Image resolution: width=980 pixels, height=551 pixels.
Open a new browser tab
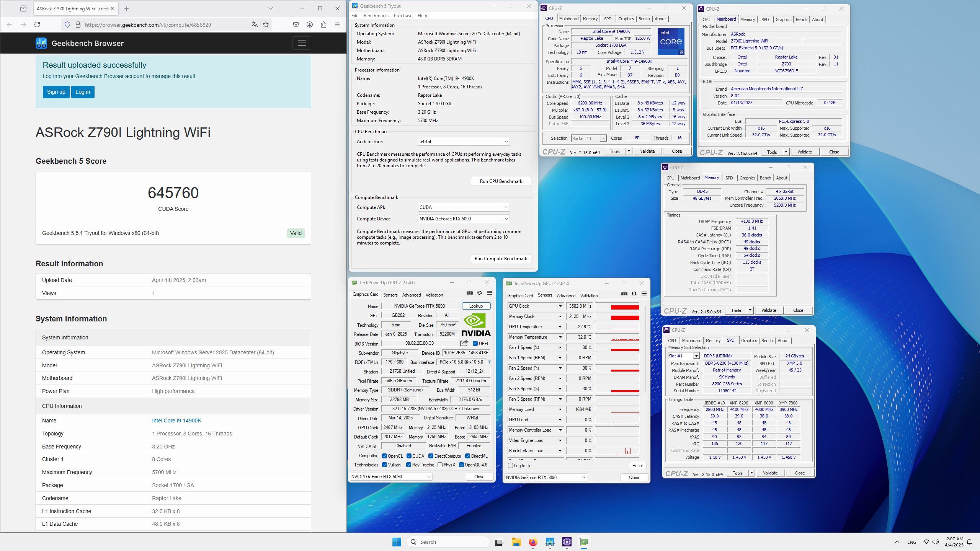coord(127,8)
